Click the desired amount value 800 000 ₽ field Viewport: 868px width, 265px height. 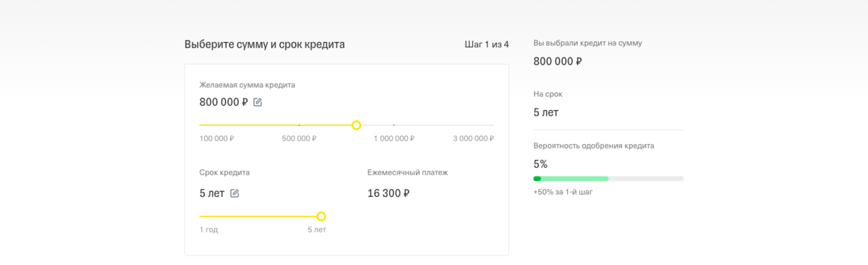(x=224, y=102)
